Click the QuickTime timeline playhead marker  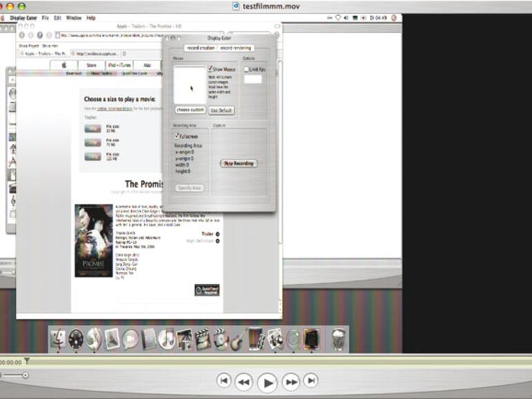tap(27, 361)
